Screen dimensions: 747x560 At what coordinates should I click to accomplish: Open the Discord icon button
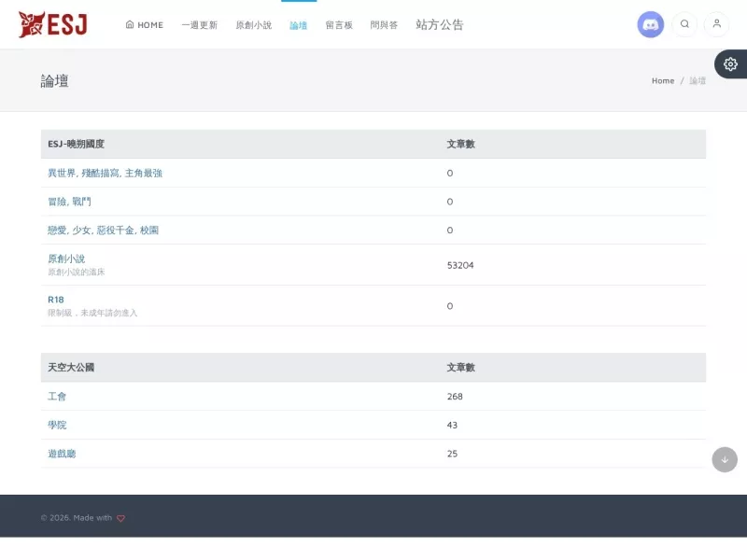click(x=650, y=24)
